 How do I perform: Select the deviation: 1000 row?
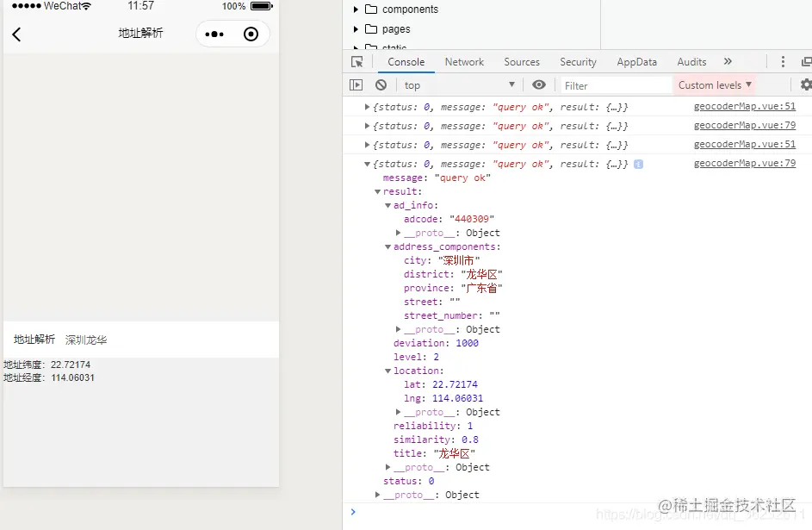point(436,343)
